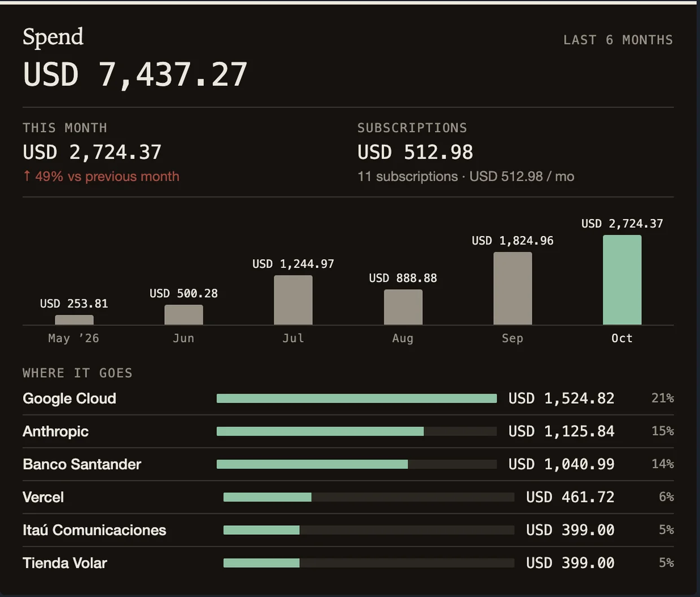This screenshot has width=700, height=597.
Task: Click the large USD 512.98 subscriptions value
Action: point(415,152)
